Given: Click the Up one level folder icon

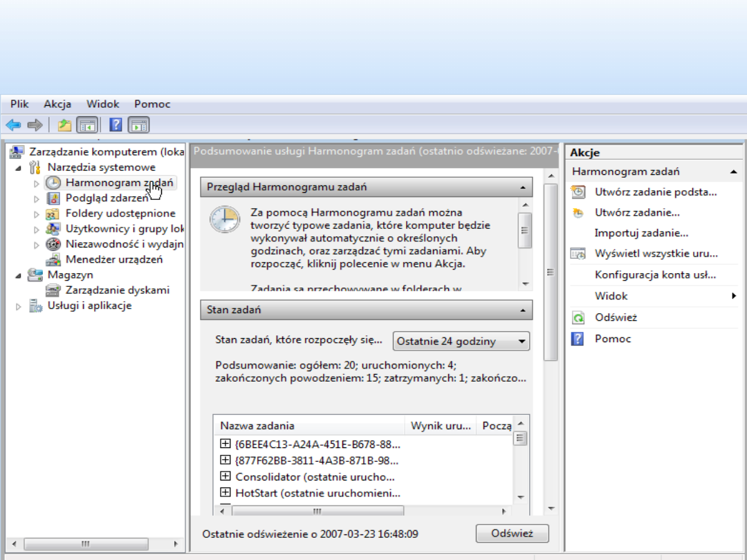Looking at the screenshot, I should (x=64, y=125).
